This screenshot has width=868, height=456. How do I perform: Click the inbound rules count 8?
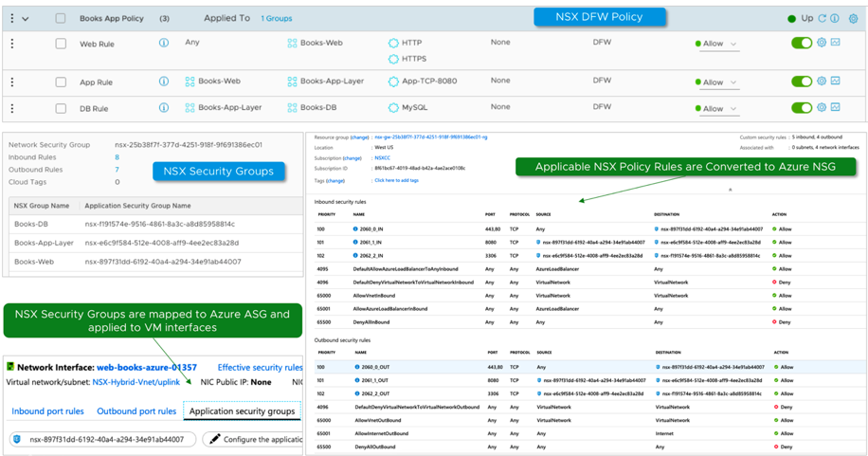point(117,157)
